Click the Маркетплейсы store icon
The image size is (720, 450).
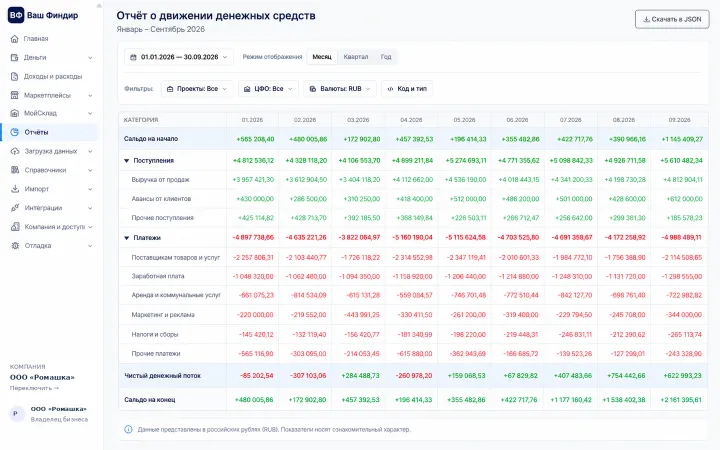tap(15, 95)
